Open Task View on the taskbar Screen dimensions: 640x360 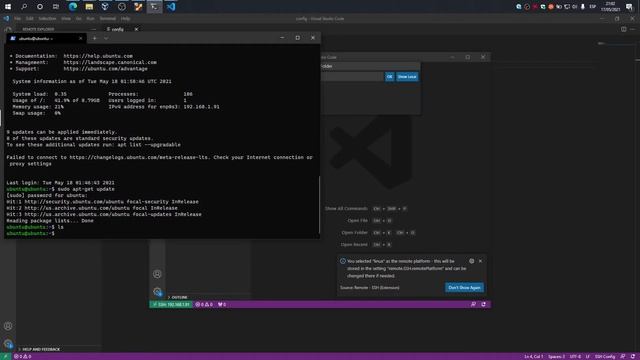(56, 7)
